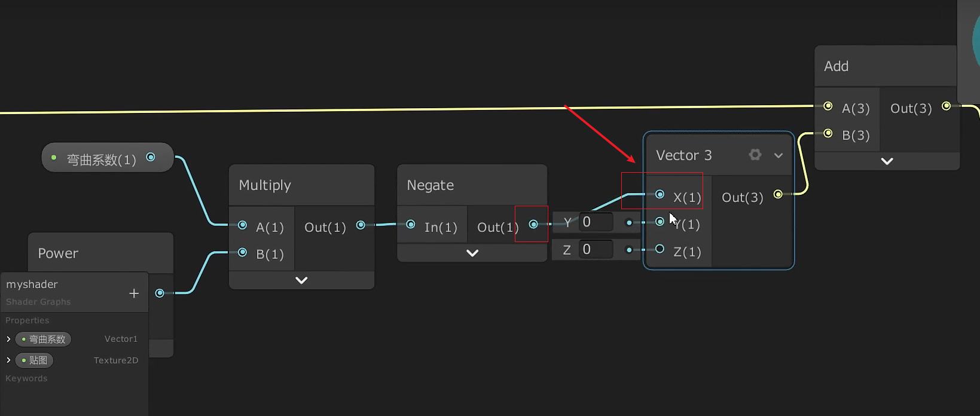Click the plus button to add a property
This screenshot has width=980, height=416.
133,293
